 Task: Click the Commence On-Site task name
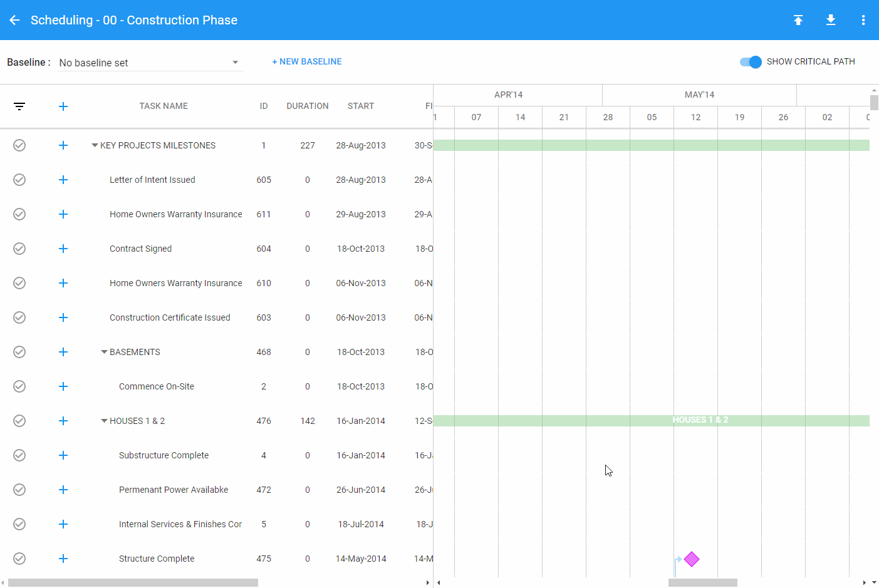tap(157, 386)
